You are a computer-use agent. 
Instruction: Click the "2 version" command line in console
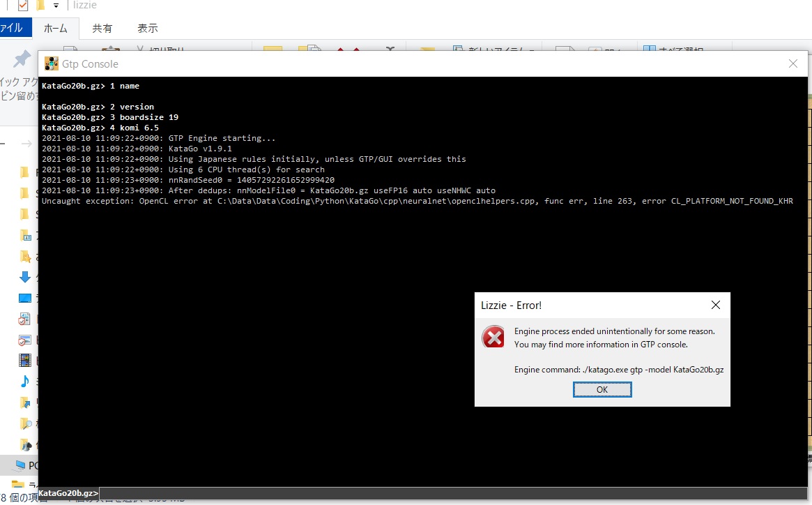click(x=98, y=107)
